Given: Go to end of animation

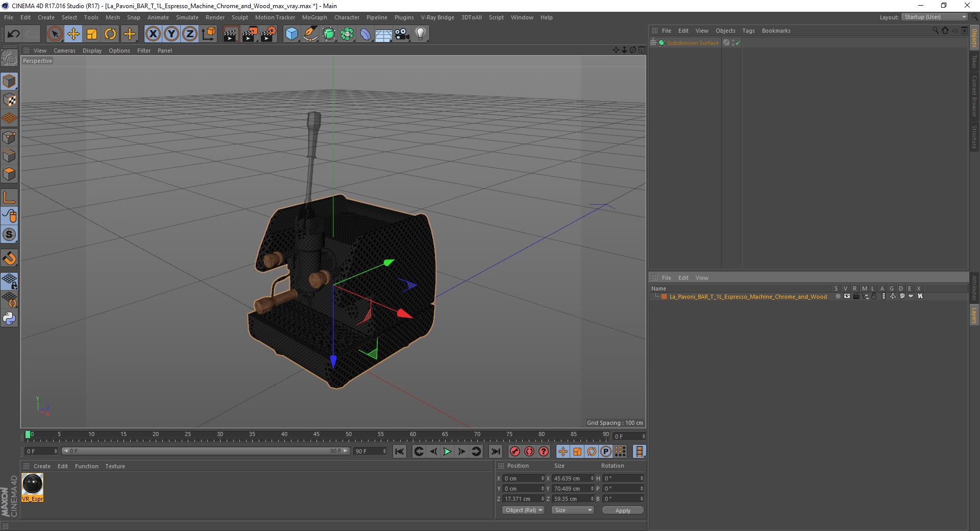Looking at the screenshot, I should coord(495,451).
